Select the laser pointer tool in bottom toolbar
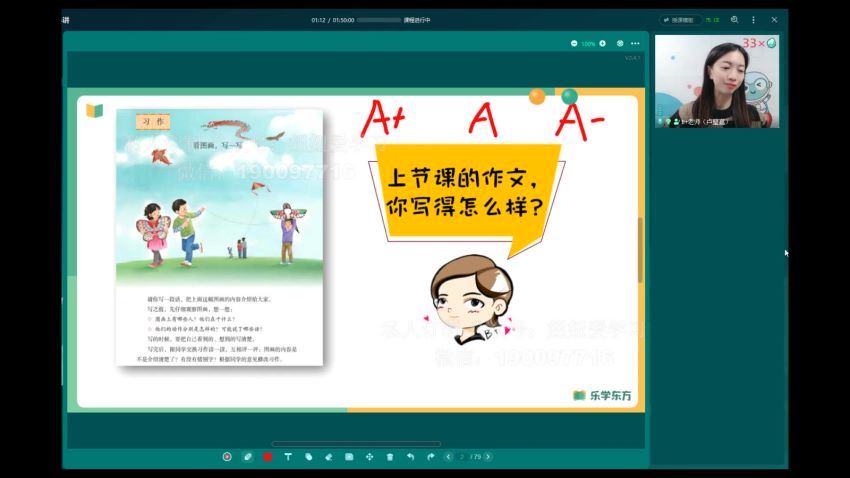The height and width of the screenshot is (478, 850). click(227, 457)
